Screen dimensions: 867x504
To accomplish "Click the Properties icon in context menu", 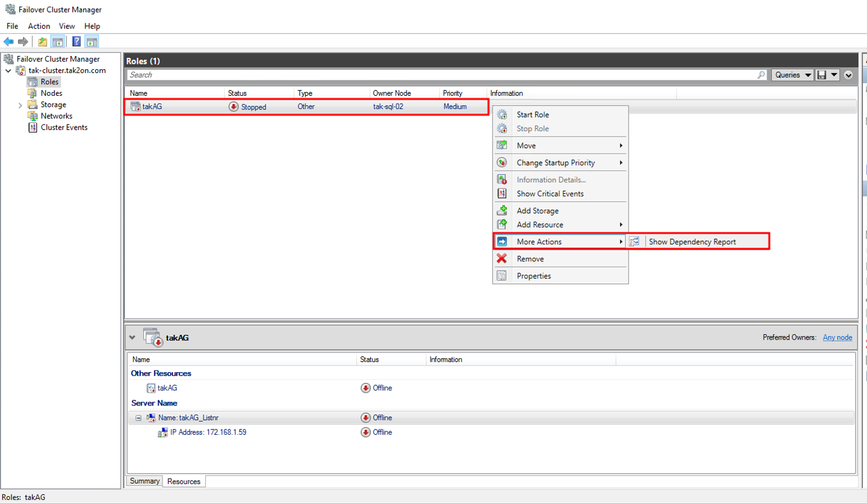I will [502, 276].
